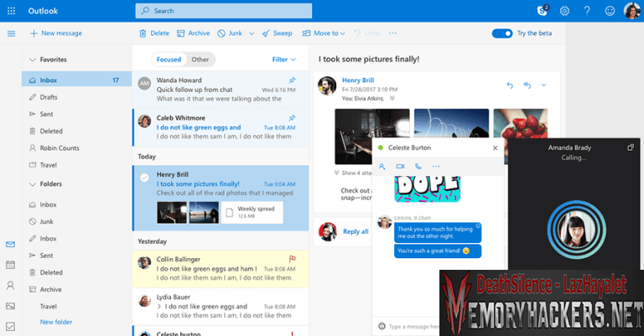Add people to Celeste Burton chat

click(382, 166)
